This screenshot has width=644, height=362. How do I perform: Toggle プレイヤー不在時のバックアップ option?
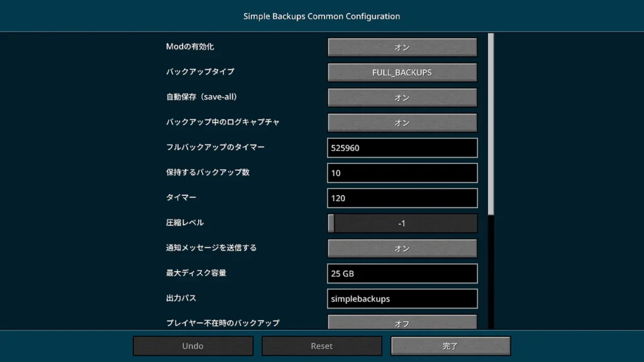tap(402, 322)
